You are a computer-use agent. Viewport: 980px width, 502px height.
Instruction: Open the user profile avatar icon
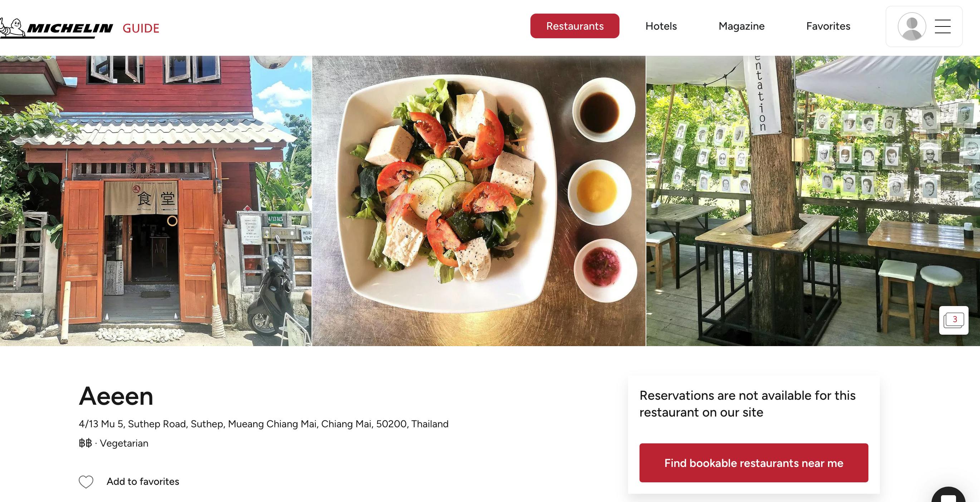(912, 26)
